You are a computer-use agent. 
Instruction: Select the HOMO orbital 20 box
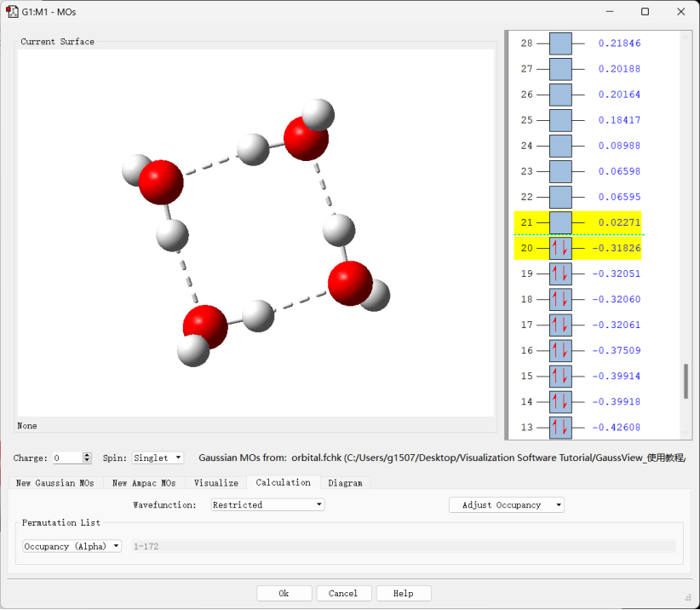click(x=560, y=249)
